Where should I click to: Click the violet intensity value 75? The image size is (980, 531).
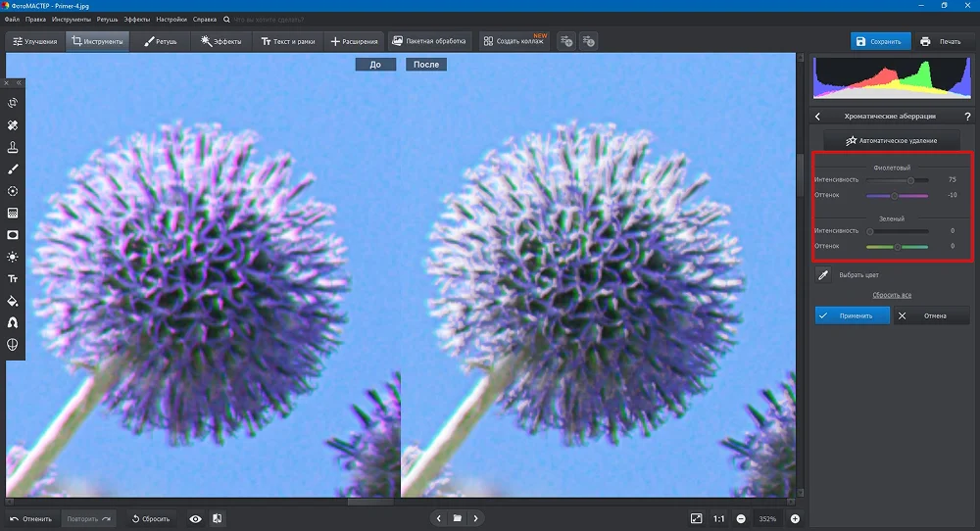(x=952, y=179)
